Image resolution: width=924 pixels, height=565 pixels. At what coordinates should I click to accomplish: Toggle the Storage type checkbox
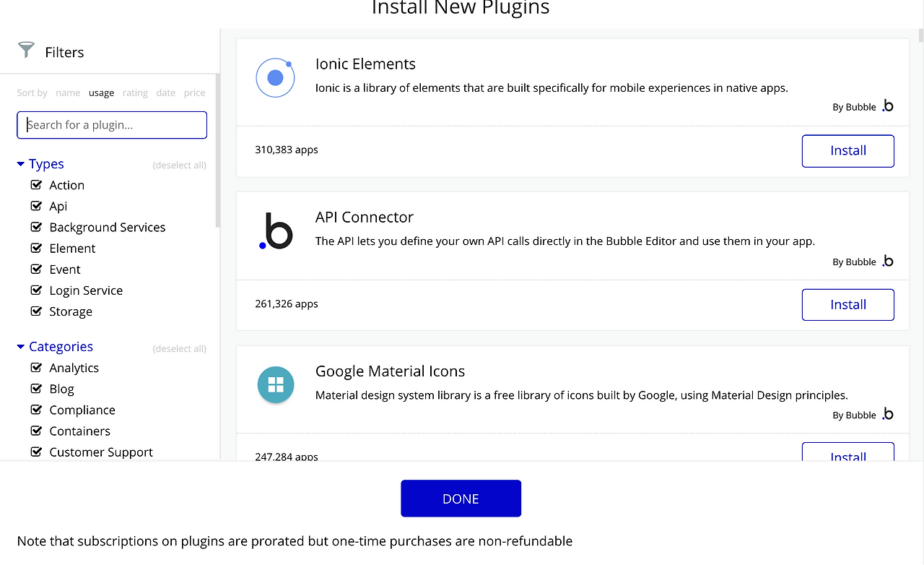36,311
